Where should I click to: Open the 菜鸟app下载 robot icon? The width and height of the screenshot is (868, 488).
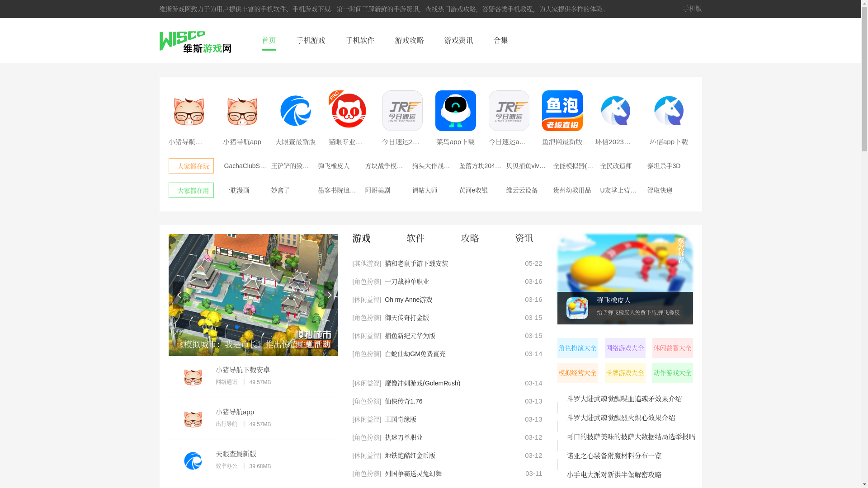[455, 111]
